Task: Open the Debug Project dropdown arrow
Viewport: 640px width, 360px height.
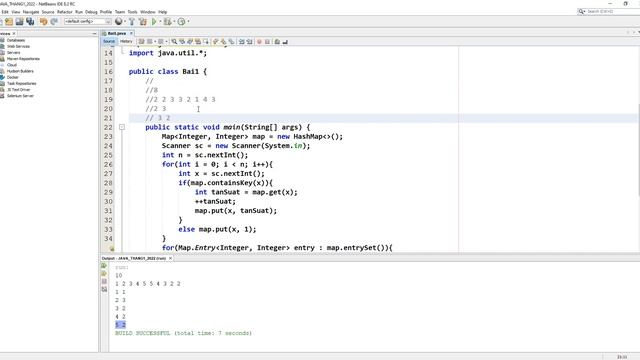Action: point(174,22)
